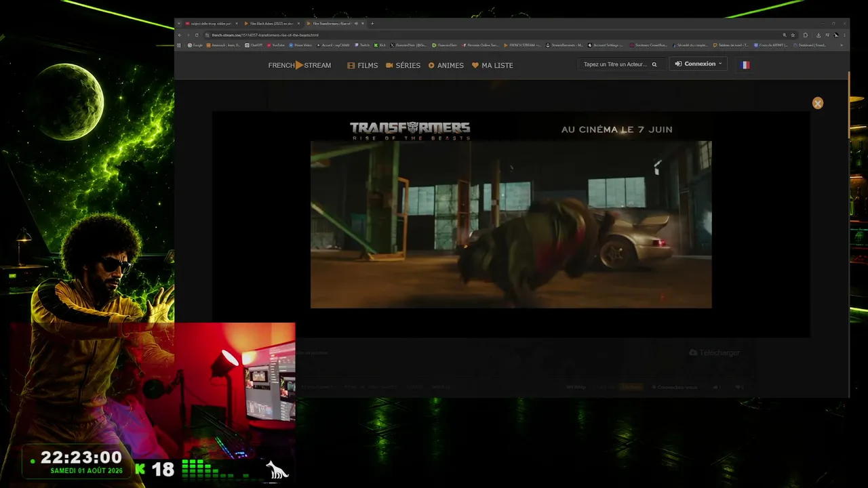Open the ANIMES menu
868x488 pixels.
[x=446, y=65]
